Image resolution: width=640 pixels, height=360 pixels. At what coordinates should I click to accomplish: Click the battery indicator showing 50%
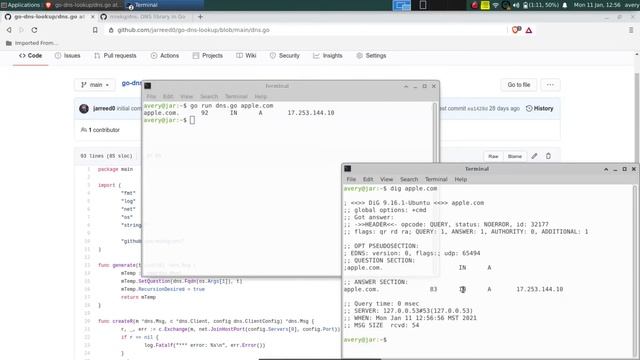coord(540,5)
